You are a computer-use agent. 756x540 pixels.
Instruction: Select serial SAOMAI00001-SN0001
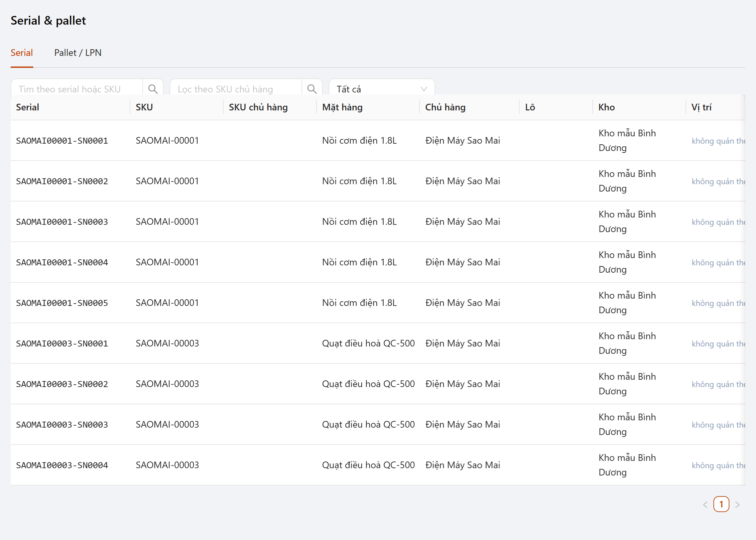click(x=62, y=141)
